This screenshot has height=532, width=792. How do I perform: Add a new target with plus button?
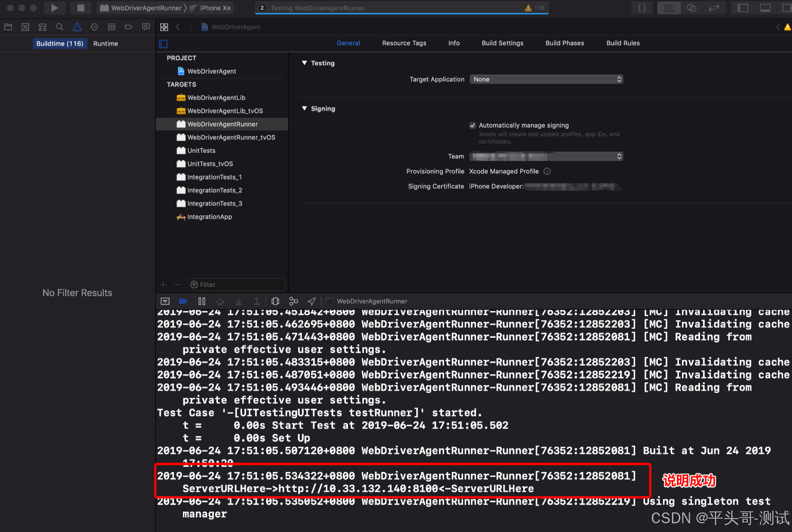click(163, 284)
